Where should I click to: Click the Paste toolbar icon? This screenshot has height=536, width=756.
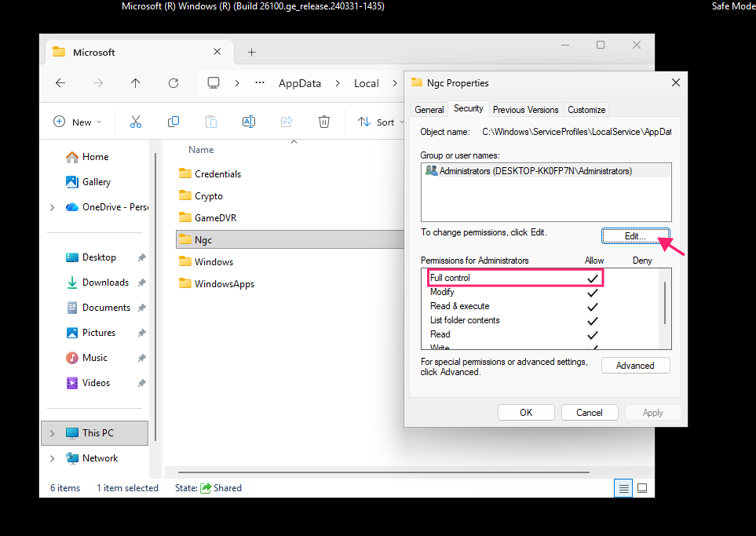[210, 122]
